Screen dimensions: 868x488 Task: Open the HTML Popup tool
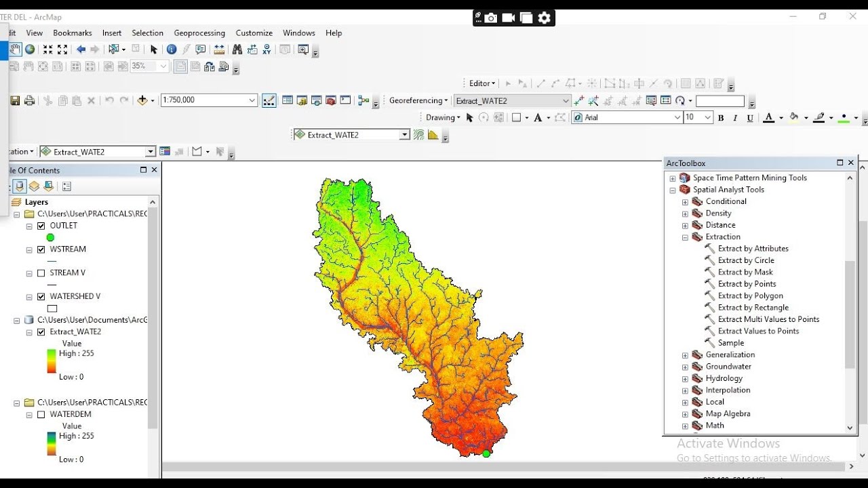click(x=201, y=49)
